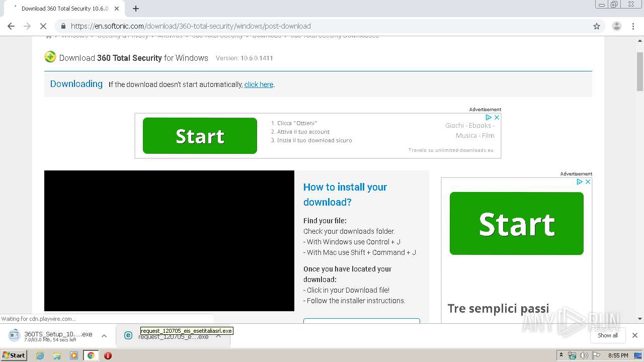The image size is (644, 362).
Task: Open AdChoices info on banner ad
Action: tap(488, 117)
